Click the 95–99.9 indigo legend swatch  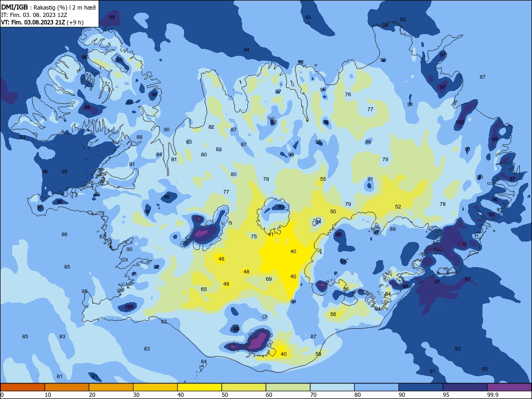(465, 387)
